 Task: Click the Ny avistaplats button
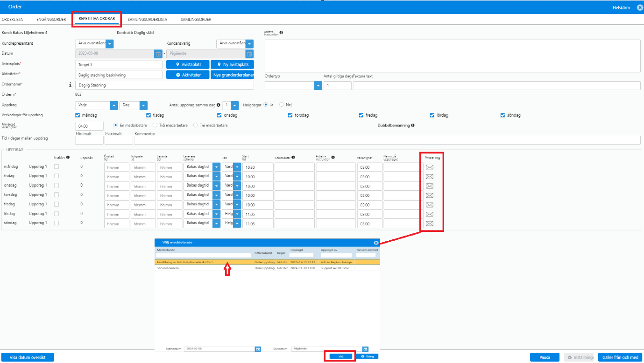click(x=232, y=64)
